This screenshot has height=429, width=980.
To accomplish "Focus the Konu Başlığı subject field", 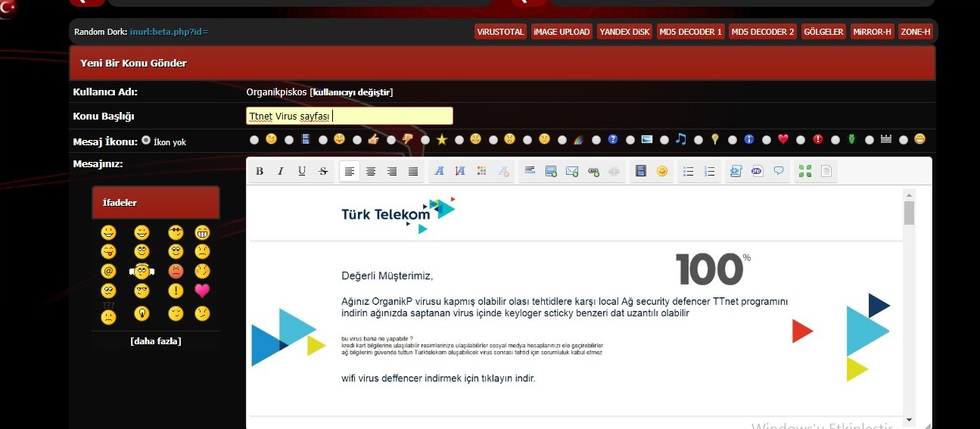I will (350, 116).
